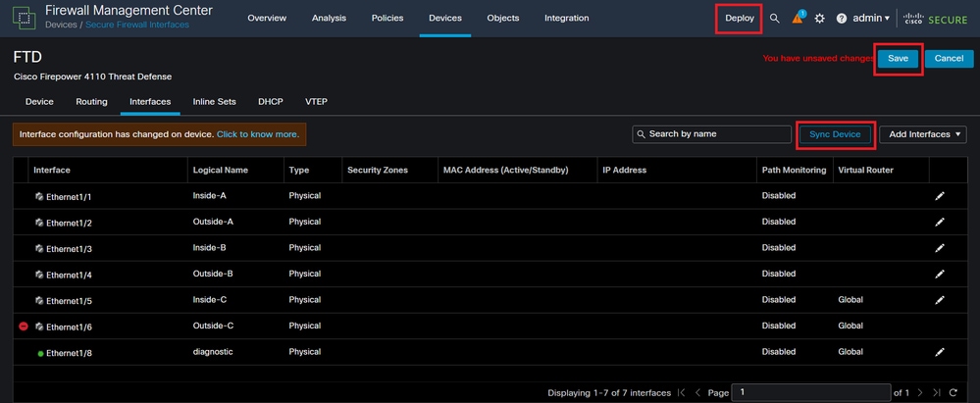Image resolution: width=980 pixels, height=403 pixels.
Task: Open the DHCP tab
Action: point(271,101)
